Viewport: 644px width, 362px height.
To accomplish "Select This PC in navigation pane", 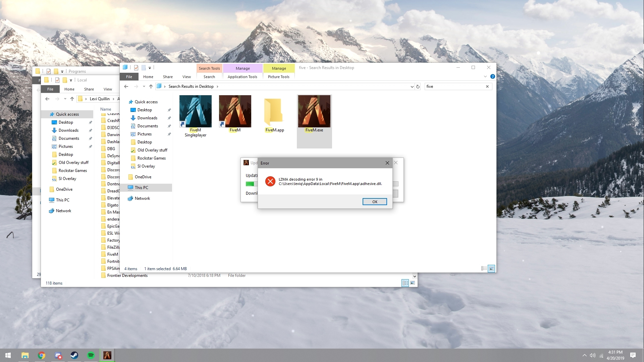I will point(141,188).
